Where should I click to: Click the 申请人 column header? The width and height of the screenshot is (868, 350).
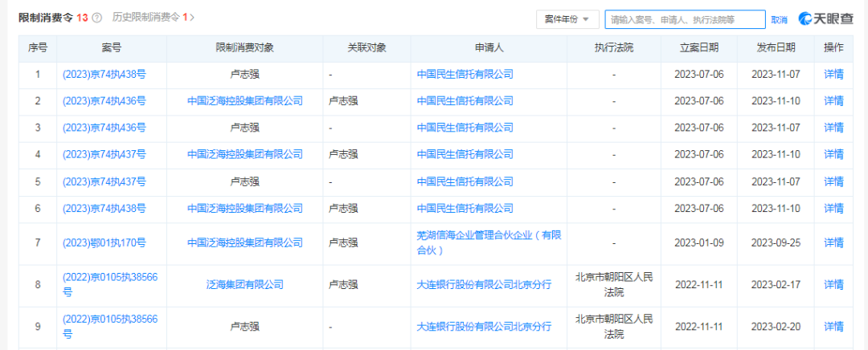(489, 48)
